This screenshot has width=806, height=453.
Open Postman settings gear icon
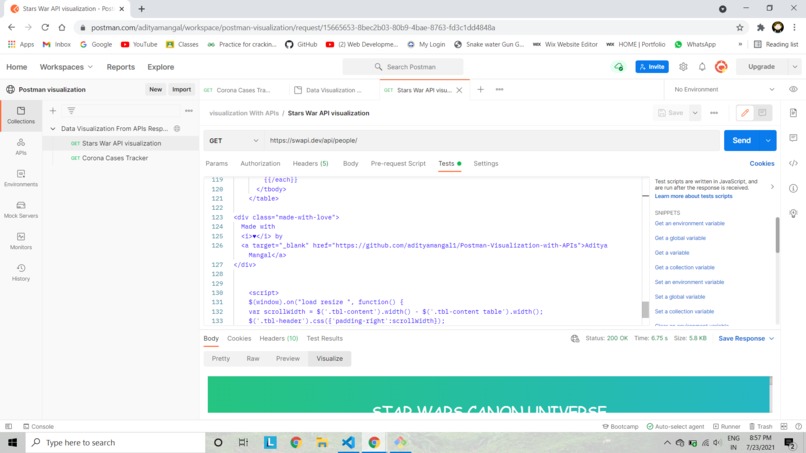[x=683, y=67]
